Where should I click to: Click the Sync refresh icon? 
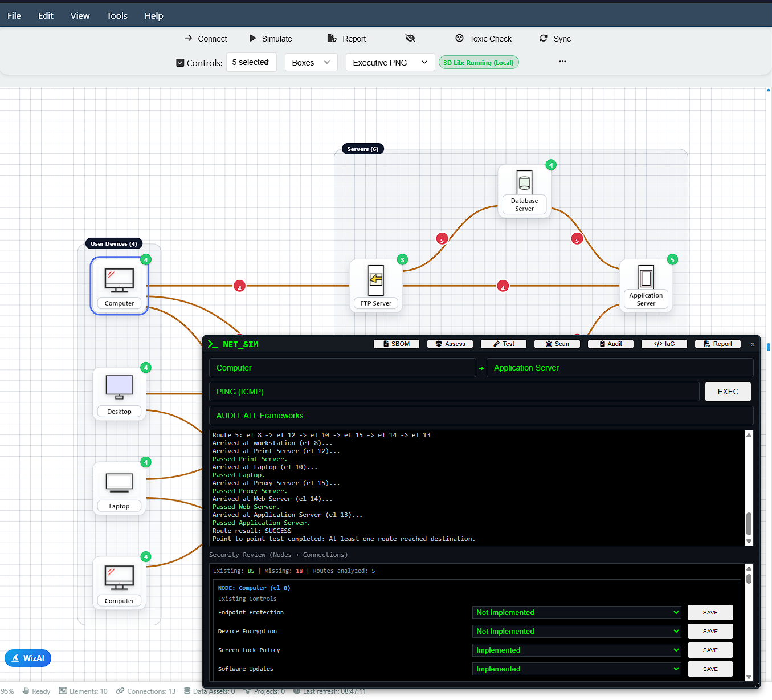coord(543,38)
